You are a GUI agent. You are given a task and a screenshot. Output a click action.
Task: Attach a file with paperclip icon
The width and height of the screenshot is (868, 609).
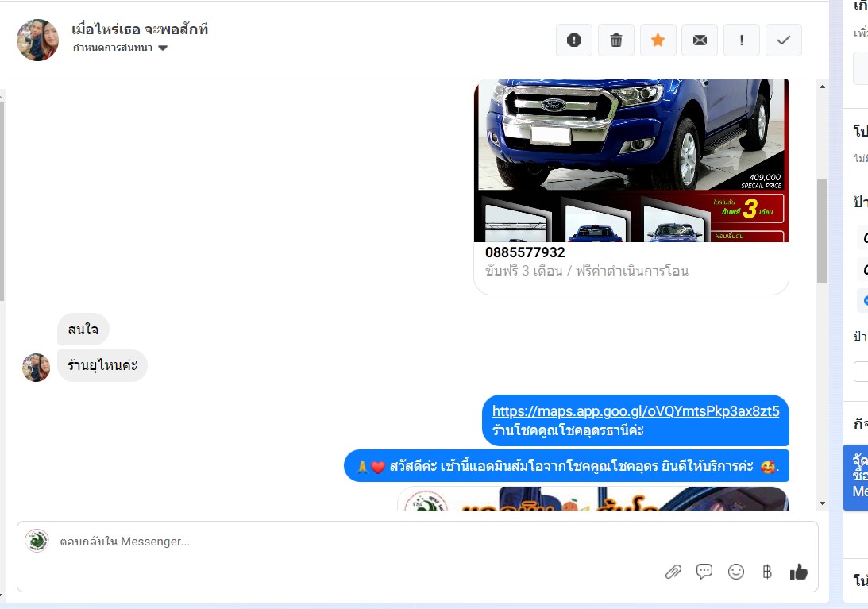673,572
